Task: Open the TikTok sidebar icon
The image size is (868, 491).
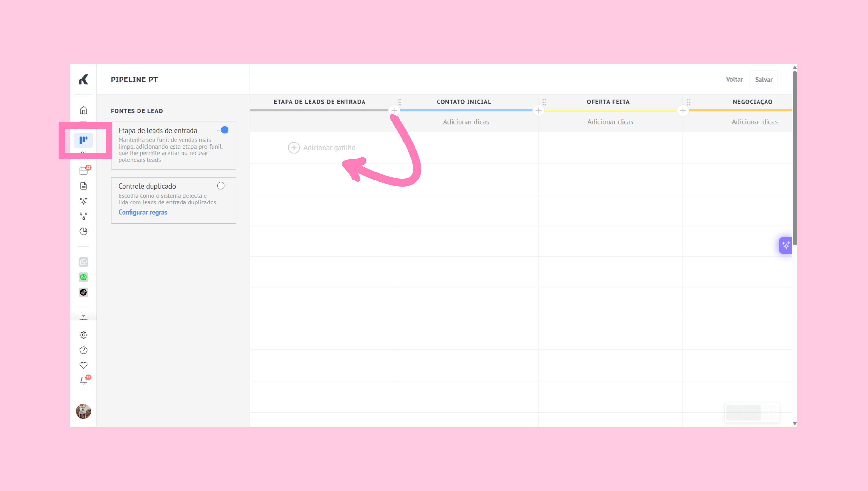Action: tap(83, 292)
